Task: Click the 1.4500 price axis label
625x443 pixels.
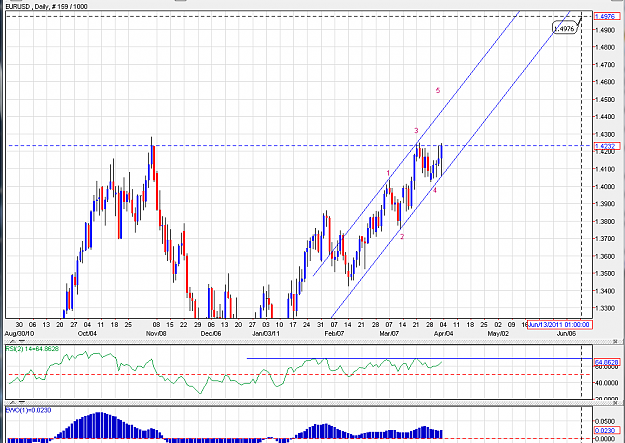Action: (604, 99)
